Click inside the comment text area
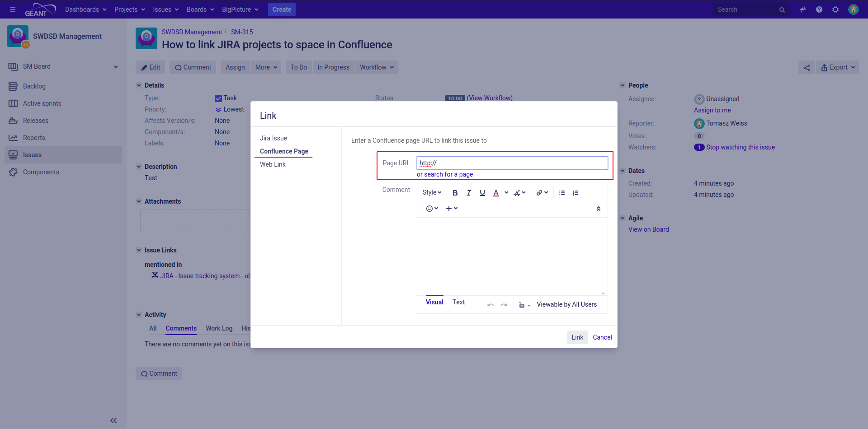The height and width of the screenshot is (429, 868). [x=512, y=256]
